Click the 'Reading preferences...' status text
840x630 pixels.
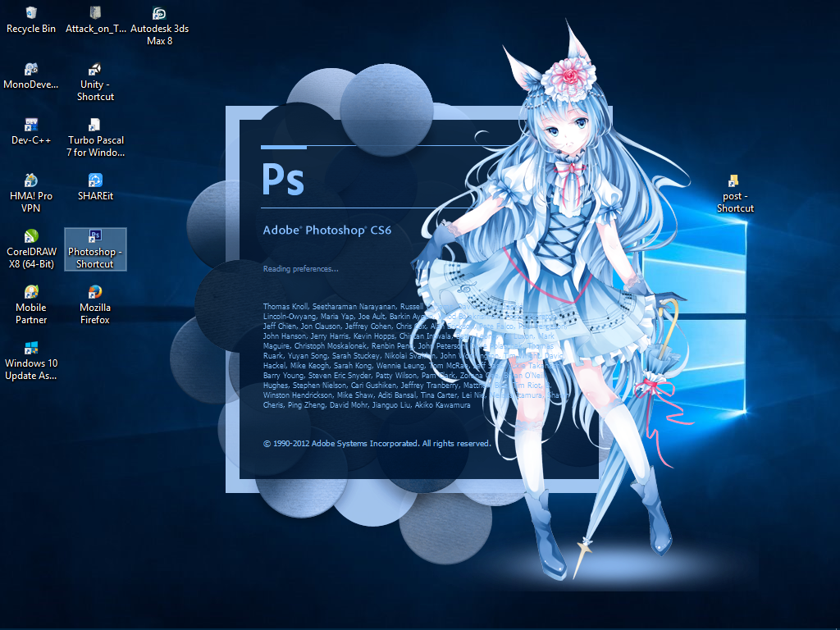pyautogui.click(x=300, y=269)
